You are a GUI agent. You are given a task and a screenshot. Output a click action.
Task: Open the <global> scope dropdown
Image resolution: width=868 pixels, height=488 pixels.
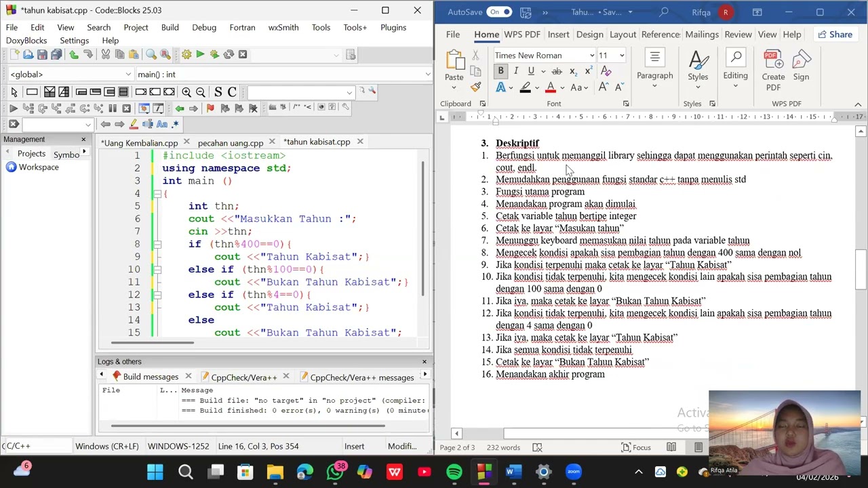click(x=127, y=75)
